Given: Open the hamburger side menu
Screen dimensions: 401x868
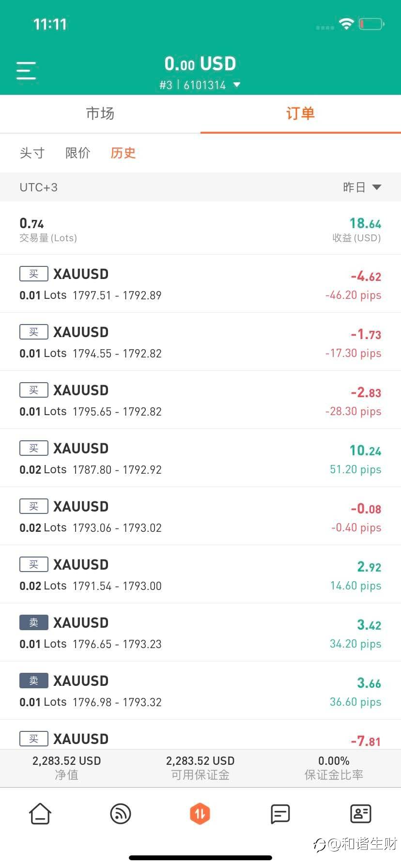Looking at the screenshot, I should (x=26, y=70).
